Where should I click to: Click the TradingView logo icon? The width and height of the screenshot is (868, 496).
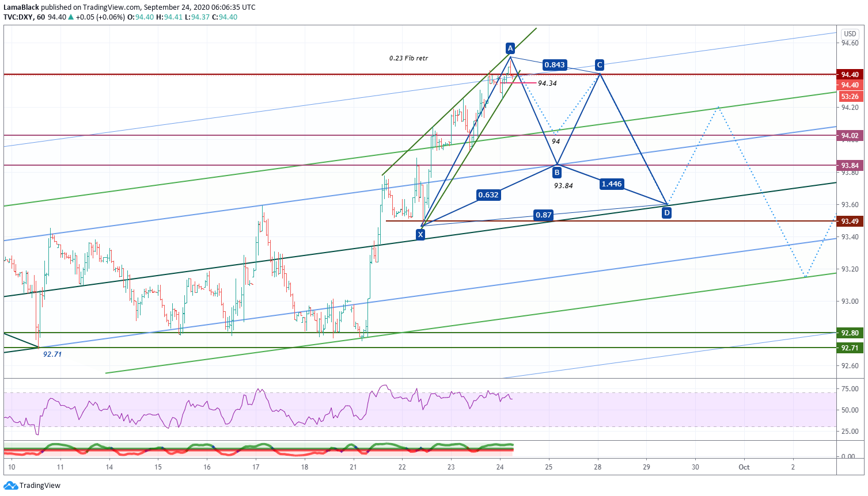click(10, 486)
